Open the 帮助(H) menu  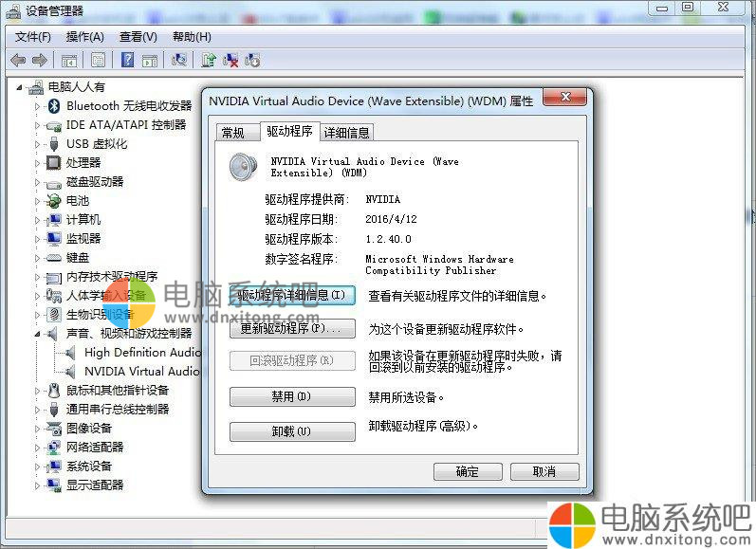[x=192, y=37]
